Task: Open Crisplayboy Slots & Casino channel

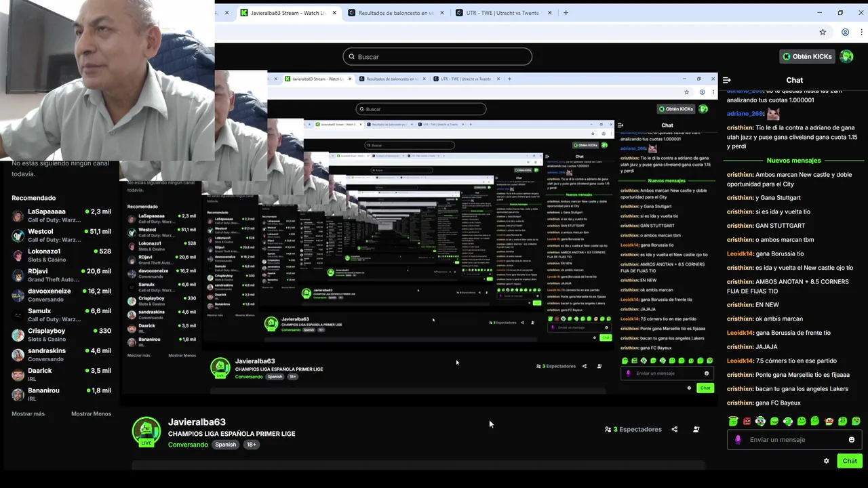Action: (61, 335)
